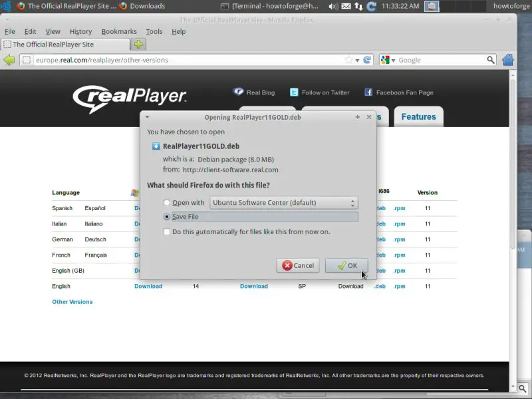Go to the Firefox home page icon
532x399 pixels.
pyautogui.click(x=508, y=60)
